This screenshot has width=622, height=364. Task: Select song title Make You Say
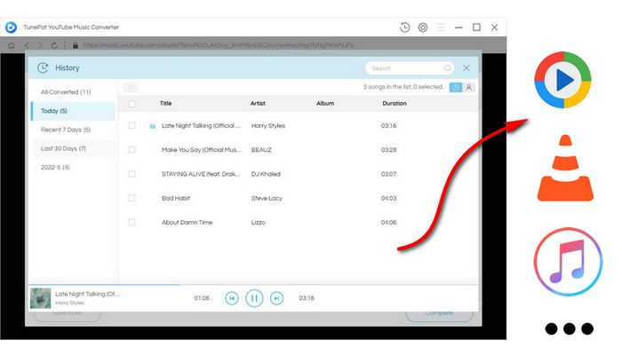point(202,150)
